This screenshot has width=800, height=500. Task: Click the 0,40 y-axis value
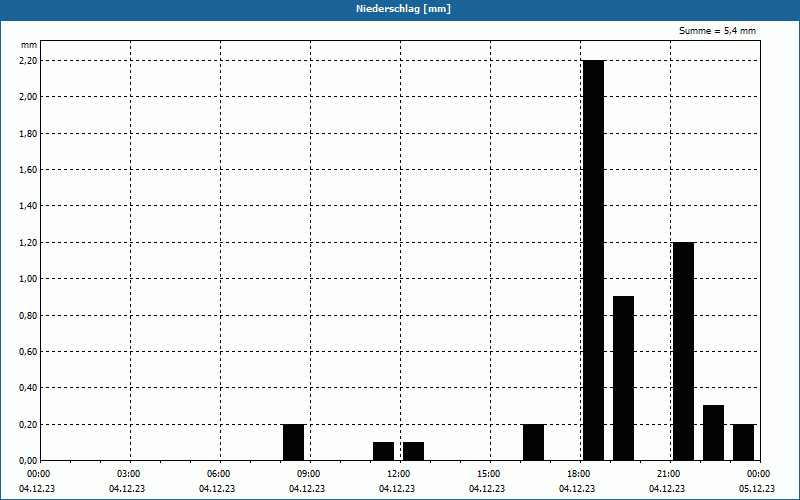[28, 388]
